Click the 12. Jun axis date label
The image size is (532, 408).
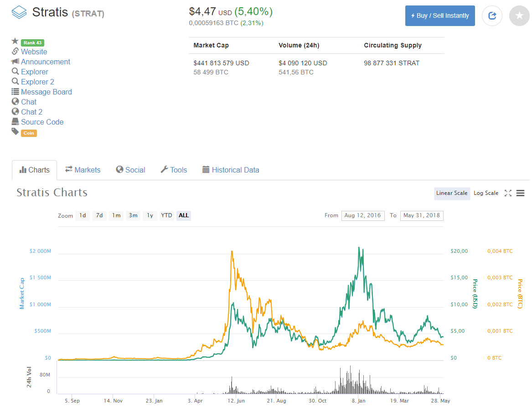click(236, 401)
